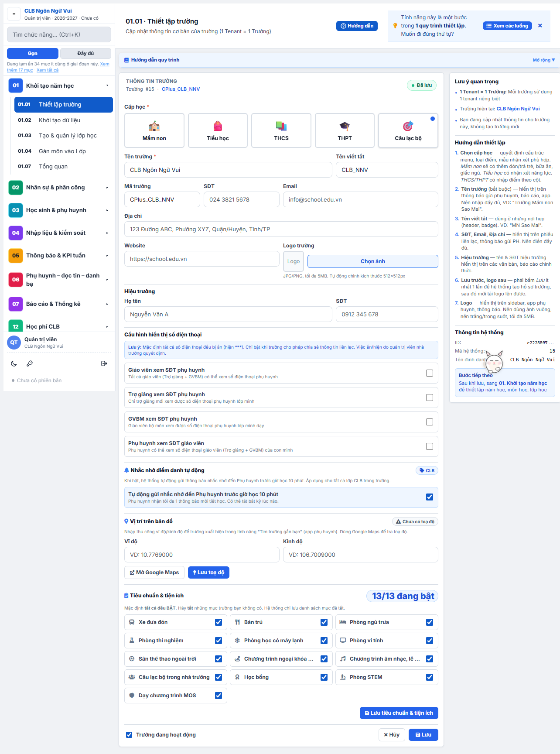560x754 pixels.
Task: Open 01.03 Tạo & quản lý lớp học
Action: tap(64, 136)
